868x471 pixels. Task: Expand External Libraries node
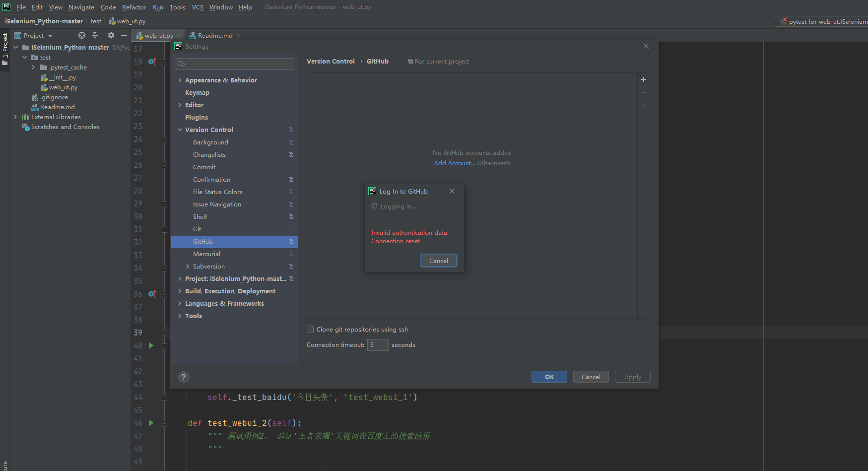[x=15, y=117]
